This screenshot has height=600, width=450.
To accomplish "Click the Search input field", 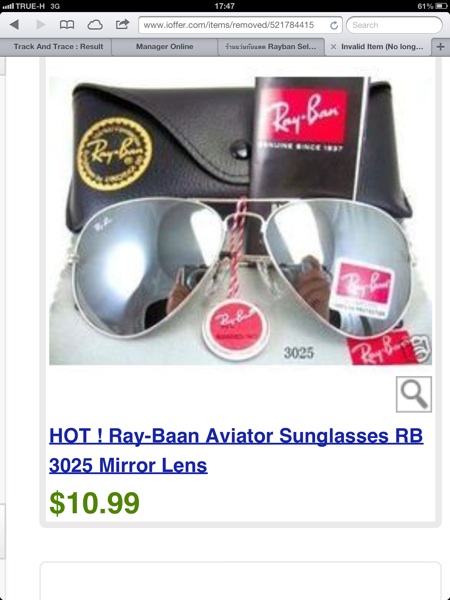I will pos(394,25).
